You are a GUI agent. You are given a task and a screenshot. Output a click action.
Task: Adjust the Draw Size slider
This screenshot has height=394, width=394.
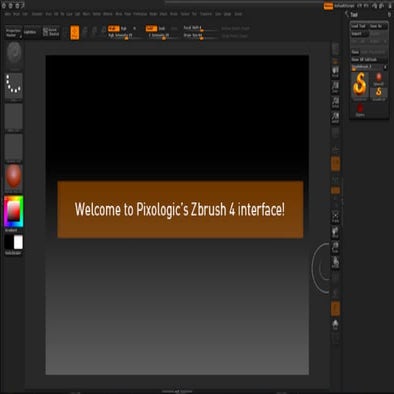click(x=200, y=36)
